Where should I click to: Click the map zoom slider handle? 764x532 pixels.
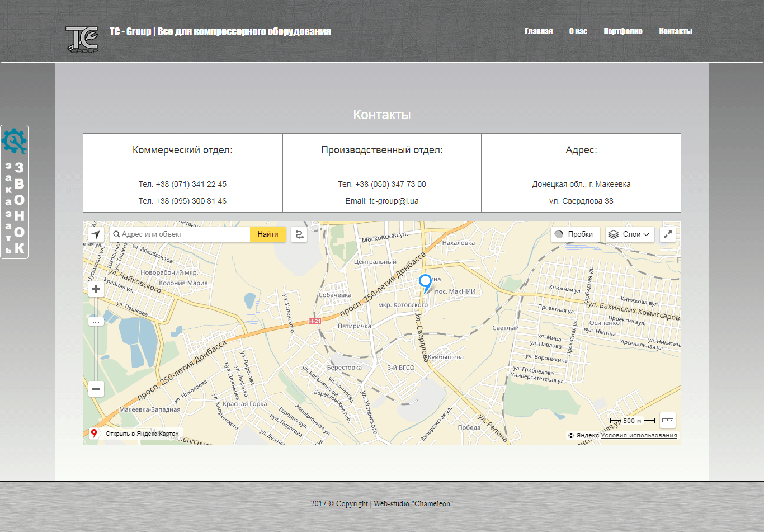click(x=96, y=322)
